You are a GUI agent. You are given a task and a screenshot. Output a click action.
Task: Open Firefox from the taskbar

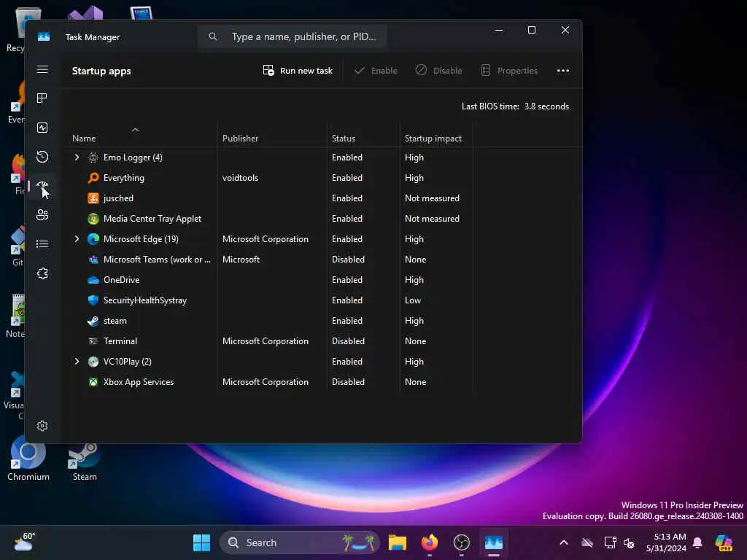429,542
